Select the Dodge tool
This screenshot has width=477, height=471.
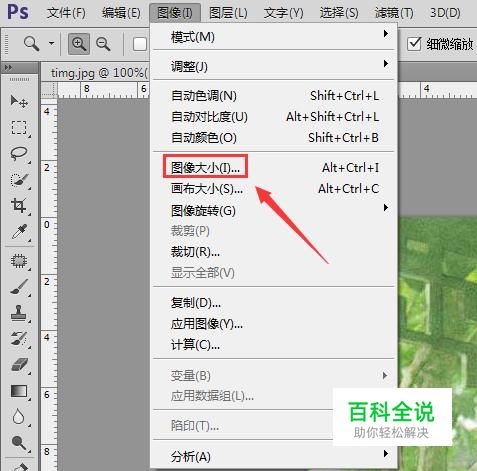(19, 443)
